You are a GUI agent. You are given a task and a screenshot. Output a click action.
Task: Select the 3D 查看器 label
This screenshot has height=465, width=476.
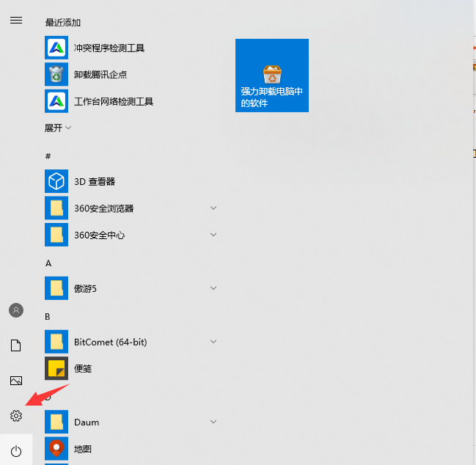[95, 181]
